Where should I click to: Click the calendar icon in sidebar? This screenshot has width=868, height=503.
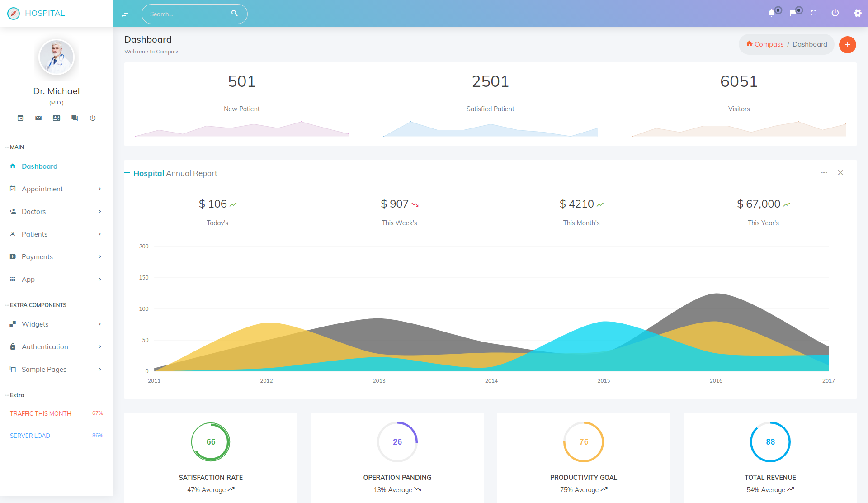20,117
